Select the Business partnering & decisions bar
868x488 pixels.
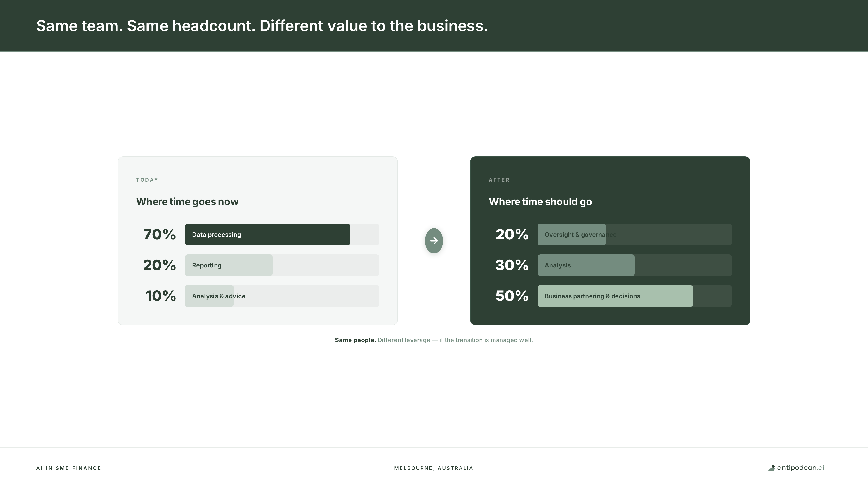(615, 296)
